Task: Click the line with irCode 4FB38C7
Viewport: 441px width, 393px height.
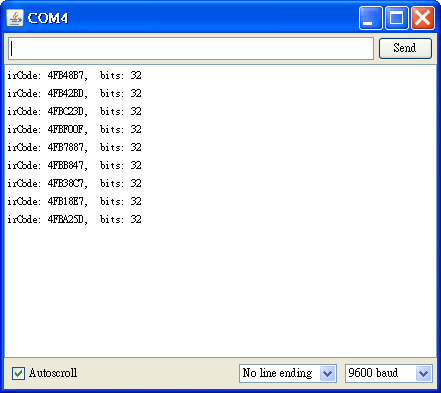Action: pyautogui.click(x=74, y=183)
